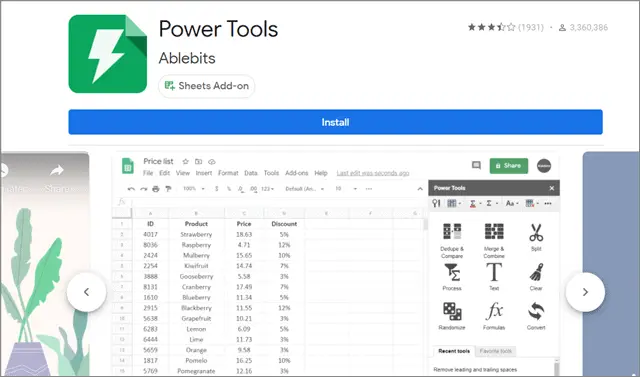The width and height of the screenshot is (640, 377).
Task: Select the Strawberry cell
Action: 196,235
